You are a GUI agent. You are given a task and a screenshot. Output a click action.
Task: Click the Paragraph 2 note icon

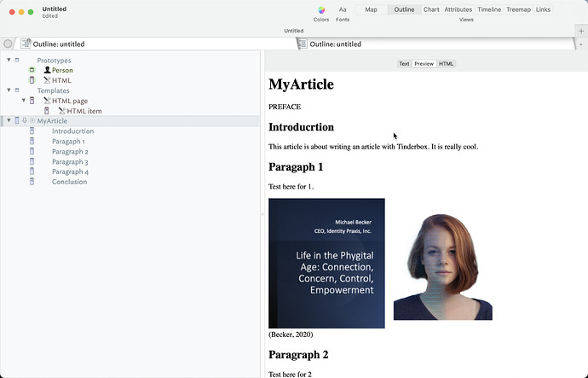click(x=32, y=151)
